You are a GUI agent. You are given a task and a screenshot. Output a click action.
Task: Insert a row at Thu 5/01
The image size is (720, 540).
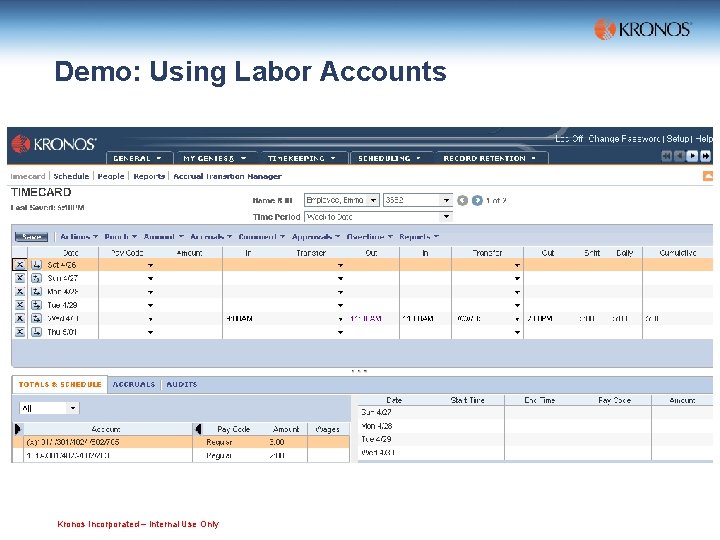click(x=36, y=332)
